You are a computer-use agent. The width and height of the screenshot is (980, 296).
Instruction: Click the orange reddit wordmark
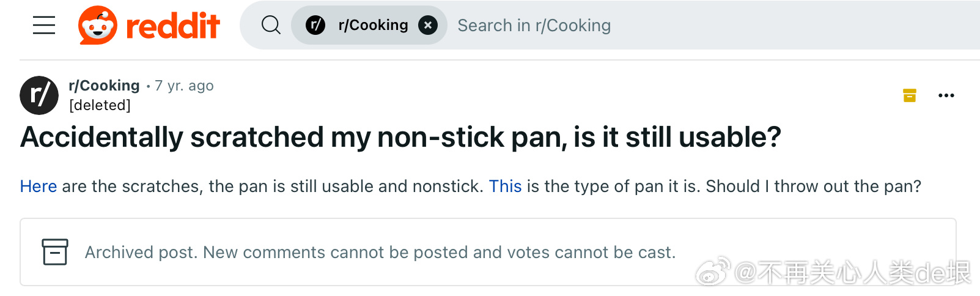pyautogui.click(x=172, y=26)
